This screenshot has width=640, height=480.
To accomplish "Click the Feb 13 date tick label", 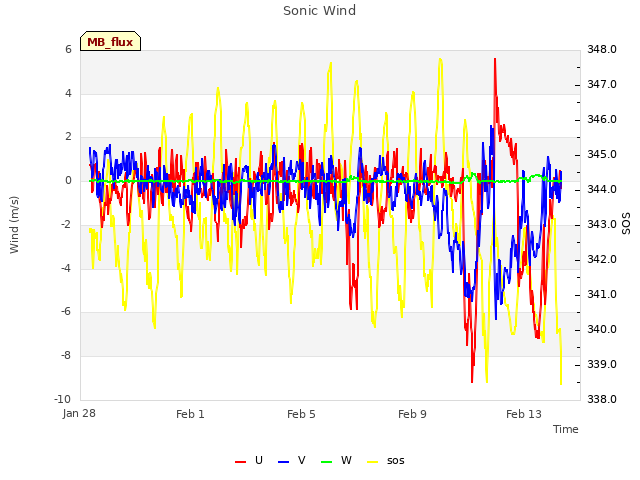I will click(524, 414).
